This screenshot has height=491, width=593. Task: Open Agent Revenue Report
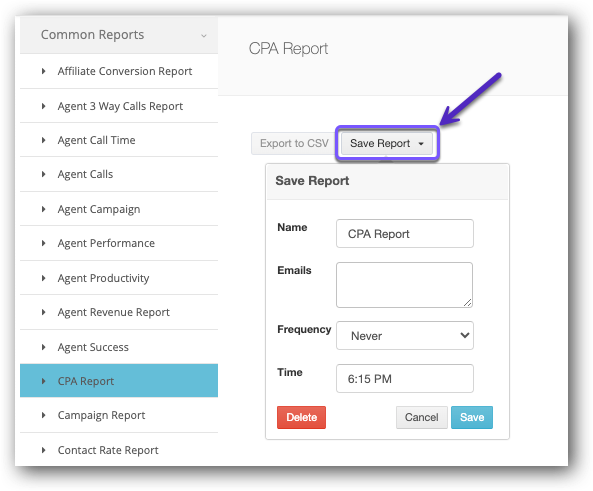(x=113, y=312)
